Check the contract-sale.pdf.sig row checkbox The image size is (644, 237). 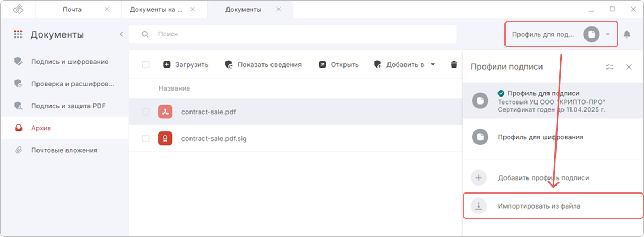145,138
